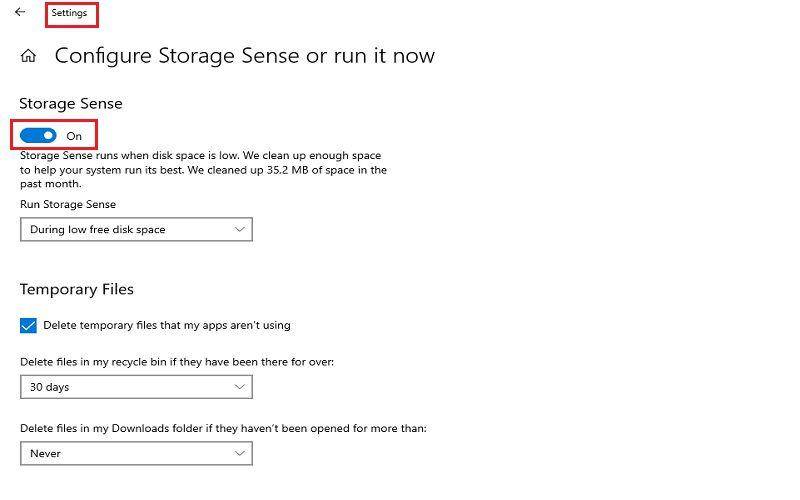
Task: Click the recycle bin deletion label text
Action: click(x=177, y=362)
